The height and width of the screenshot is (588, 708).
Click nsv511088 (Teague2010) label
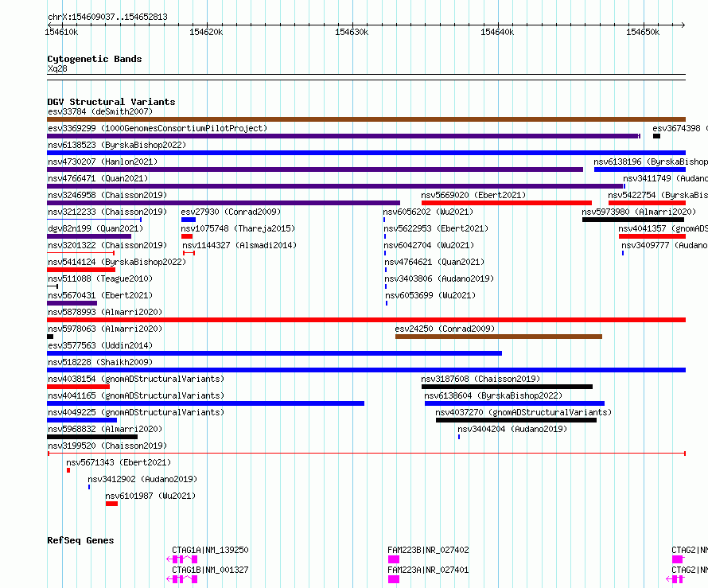(100, 278)
